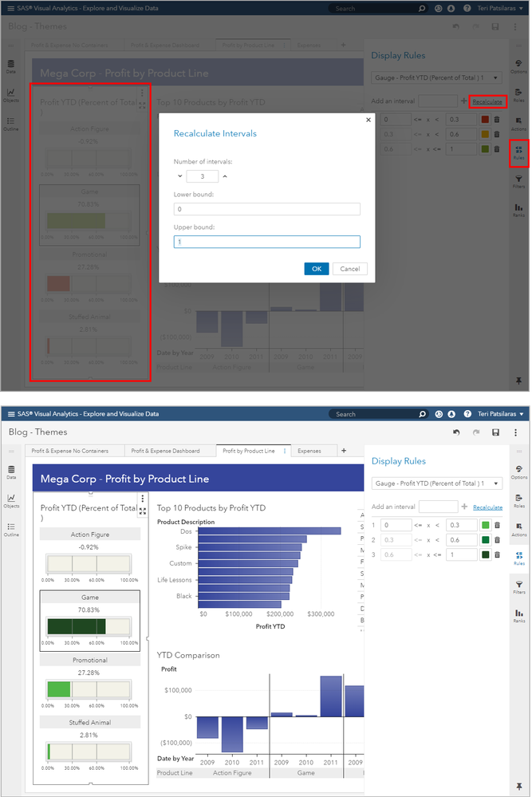Maximize the Profit YTD gauge object, bright window
532x797 pixels.
click(142, 511)
